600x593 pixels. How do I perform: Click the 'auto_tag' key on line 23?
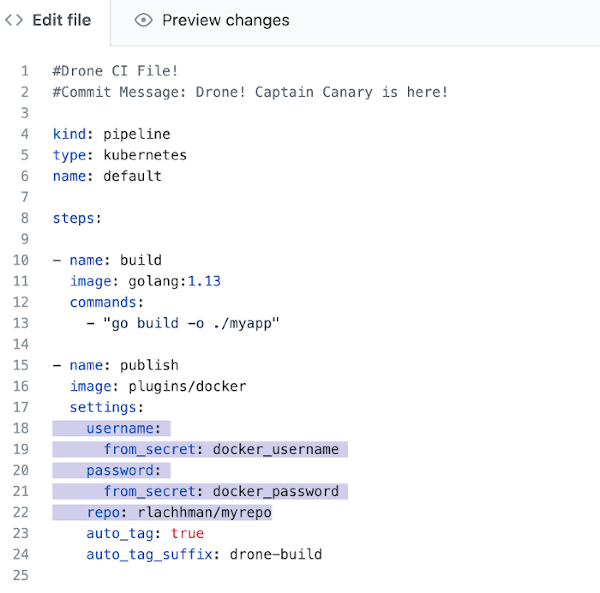click(120, 534)
